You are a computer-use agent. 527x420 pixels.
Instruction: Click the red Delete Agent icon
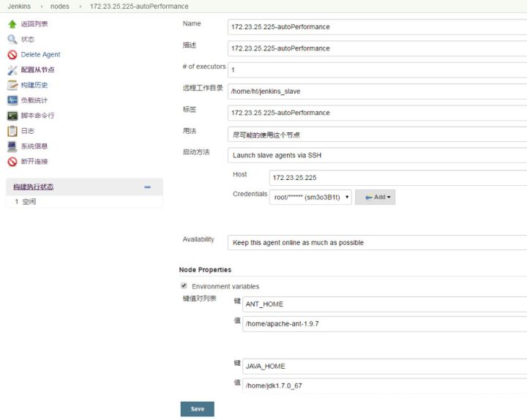(12, 54)
